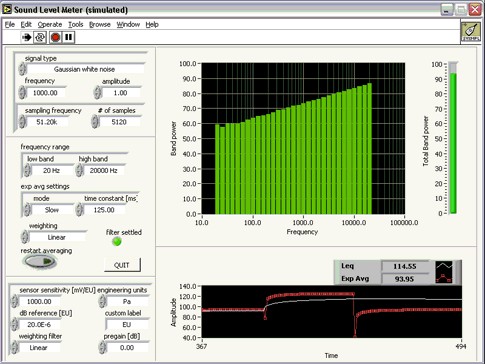Click the weighting filter spinner arrows
Viewport: 485px width, 364px height.
coord(14,347)
